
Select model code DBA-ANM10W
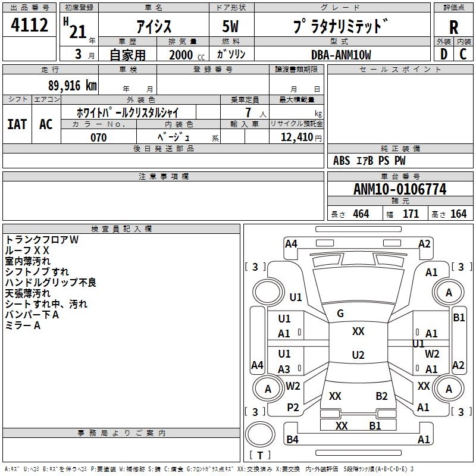(340, 55)
